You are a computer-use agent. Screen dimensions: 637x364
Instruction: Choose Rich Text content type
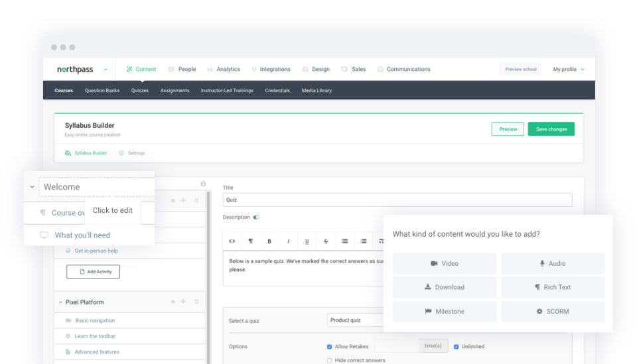pos(553,287)
